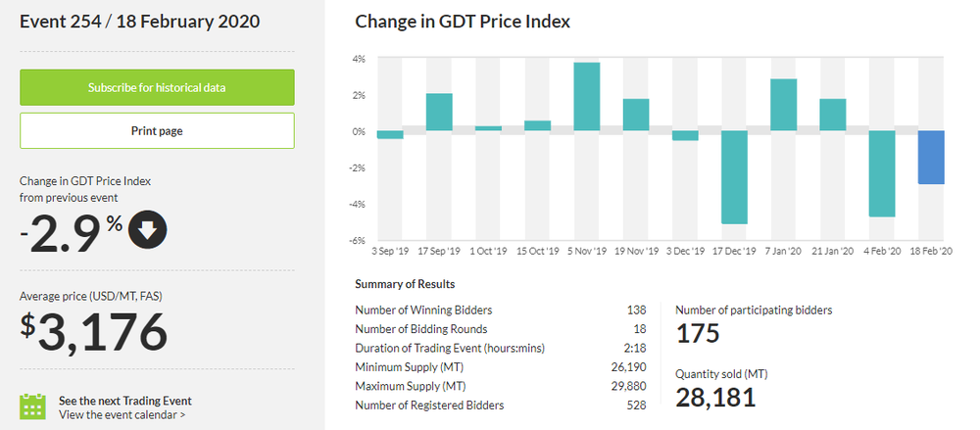Select the blue 18 Feb '20 bar
This screenshot has height=430, width=980.
point(931,158)
